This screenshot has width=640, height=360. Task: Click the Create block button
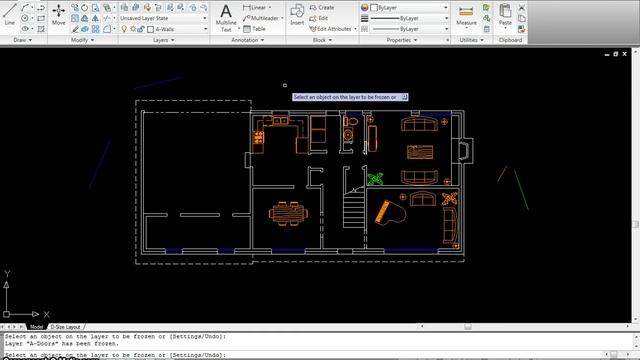pos(322,7)
